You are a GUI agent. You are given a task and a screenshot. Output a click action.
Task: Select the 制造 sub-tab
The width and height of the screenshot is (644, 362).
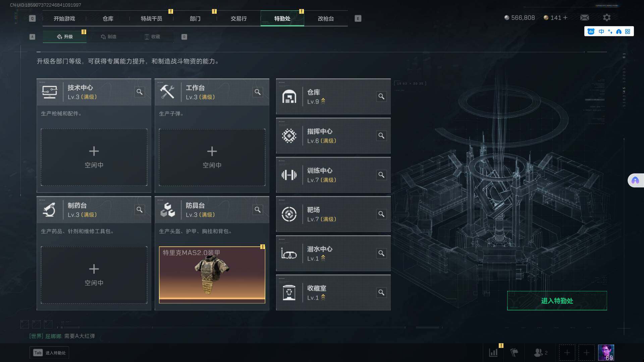coord(108,37)
